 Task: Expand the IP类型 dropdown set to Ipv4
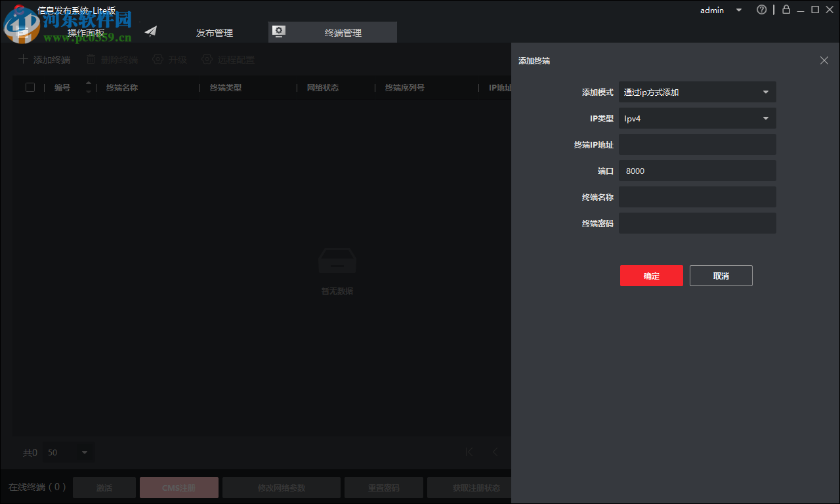pyautogui.click(x=697, y=118)
